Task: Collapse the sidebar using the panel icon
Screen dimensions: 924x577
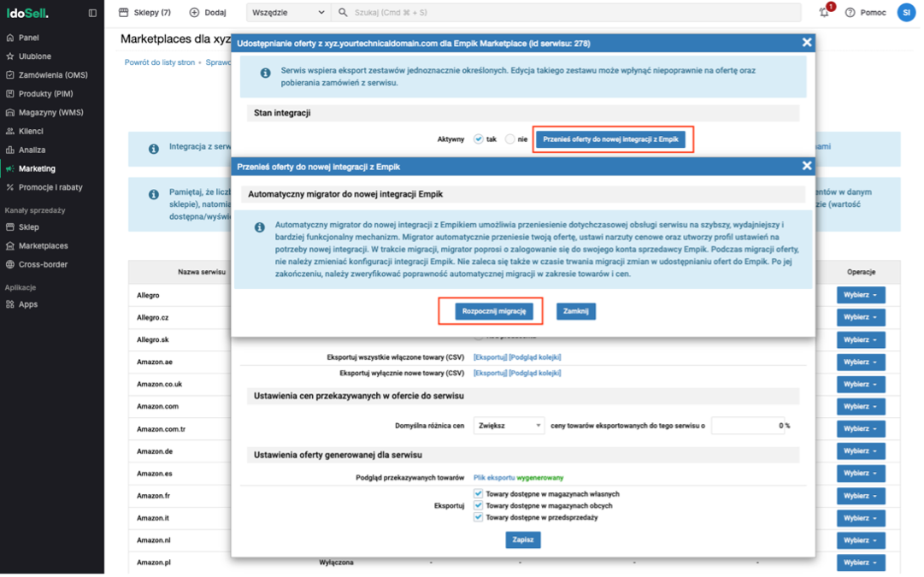Action: pos(92,12)
